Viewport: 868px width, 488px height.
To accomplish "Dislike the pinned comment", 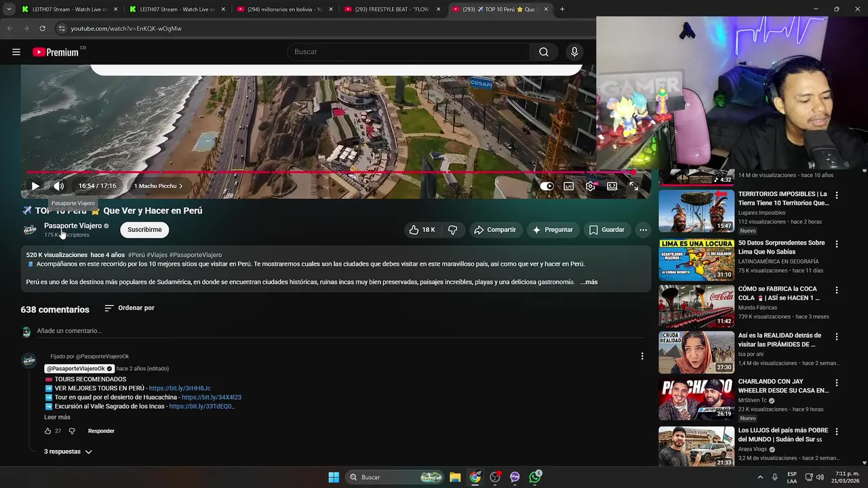I will point(72,431).
